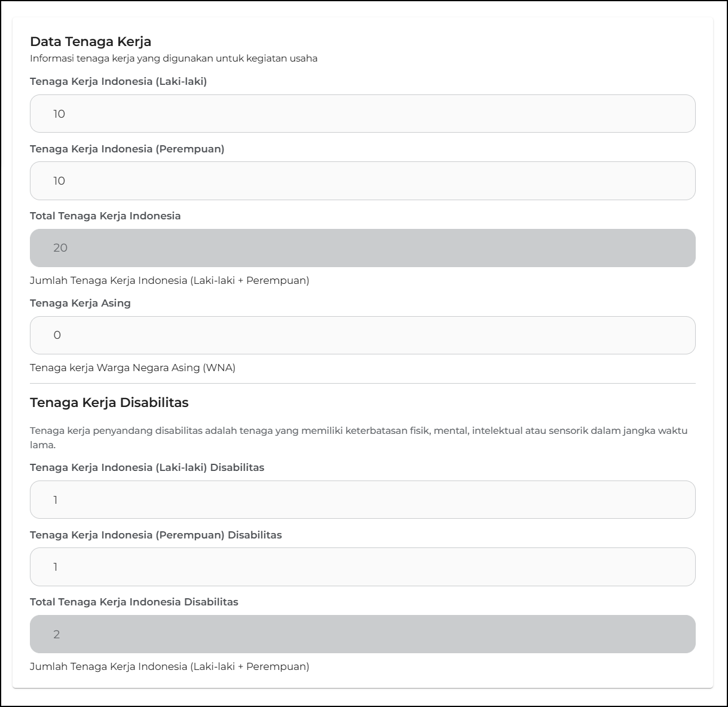Click the "Data Tenaga Kerja" section heading
Image resolution: width=728 pixels, height=707 pixels.
tap(90, 41)
